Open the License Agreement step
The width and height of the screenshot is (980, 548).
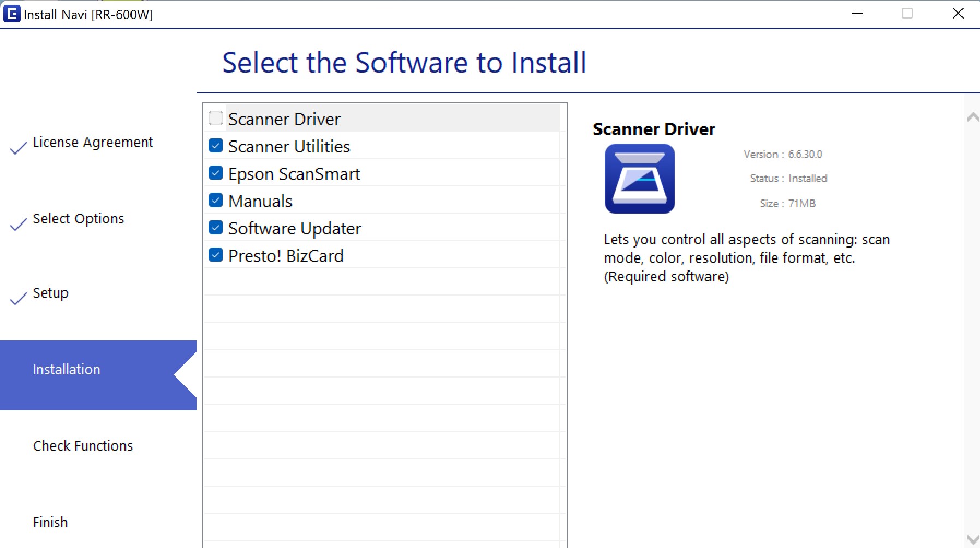point(92,143)
